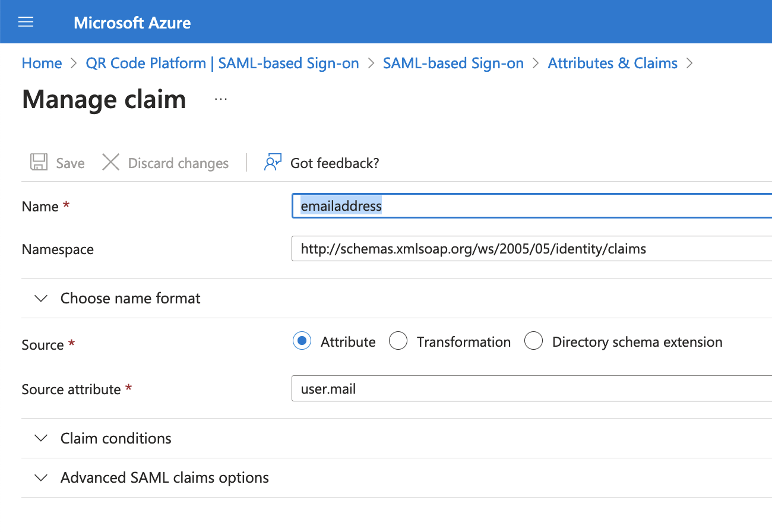Go to Attributes & Claims breadcrumb
The height and width of the screenshot is (532, 772).
(612, 64)
